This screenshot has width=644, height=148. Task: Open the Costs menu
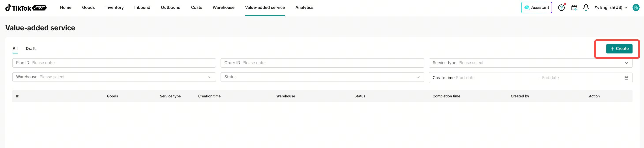[197, 8]
